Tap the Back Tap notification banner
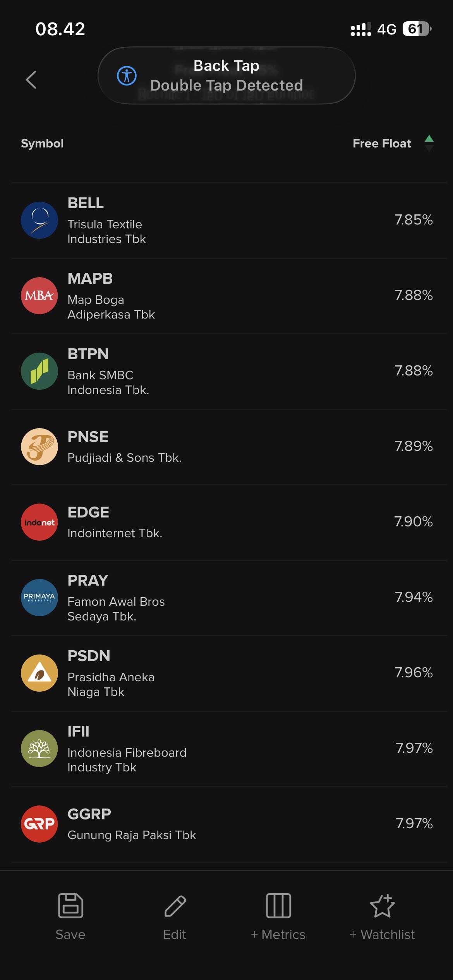The height and width of the screenshot is (980, 453). coord(226,75)
